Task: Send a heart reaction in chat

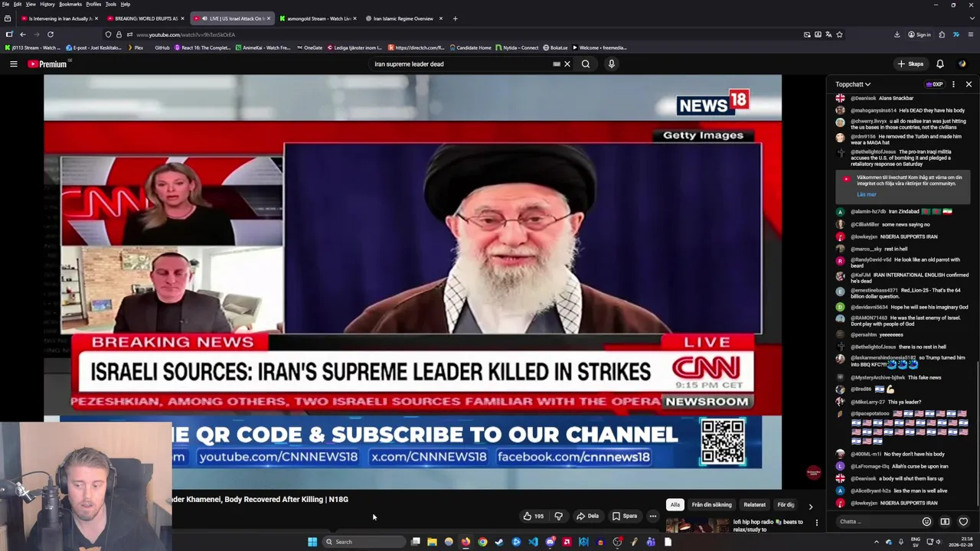Action: [x=963, y=522]
